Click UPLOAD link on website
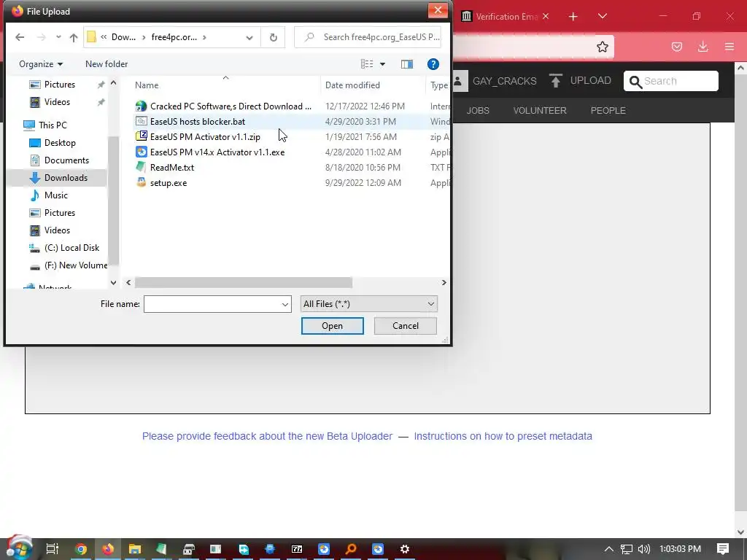 tap(580, 80)
